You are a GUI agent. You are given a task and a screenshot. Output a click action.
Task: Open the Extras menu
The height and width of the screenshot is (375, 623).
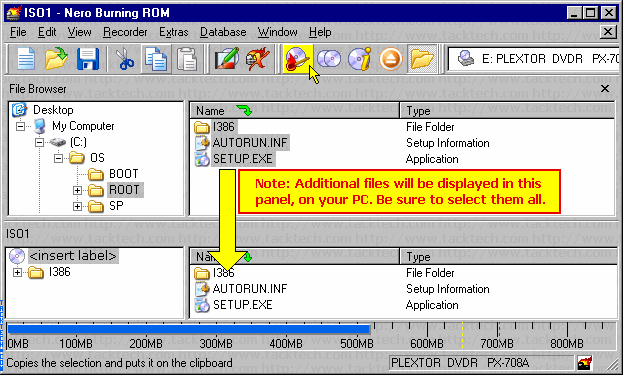pyautogui.click(x=174, y=32)
